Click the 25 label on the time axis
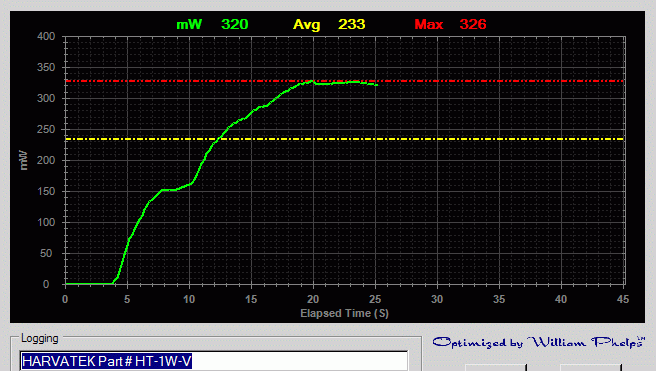Screen dimensions: 656x371 coord(375,299)
